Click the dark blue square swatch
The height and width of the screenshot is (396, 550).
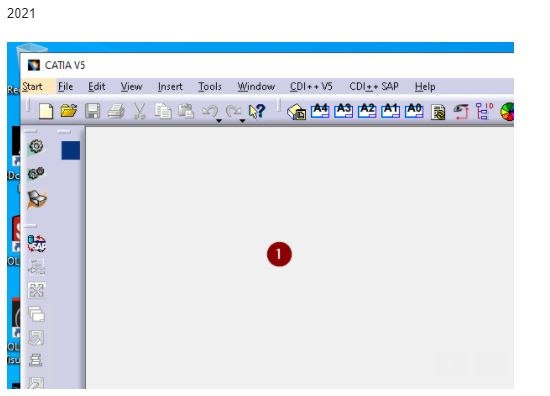pos(71,150)
